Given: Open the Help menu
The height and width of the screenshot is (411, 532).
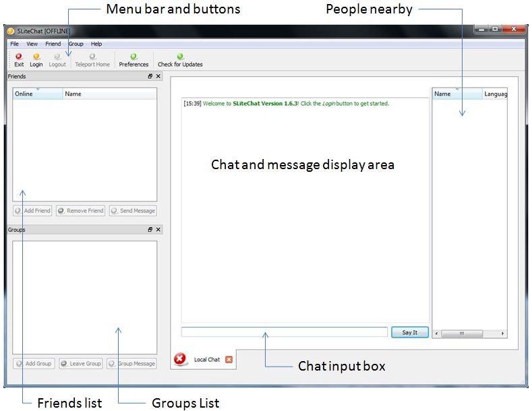Looking at the screenshot, I should [96, 44].
